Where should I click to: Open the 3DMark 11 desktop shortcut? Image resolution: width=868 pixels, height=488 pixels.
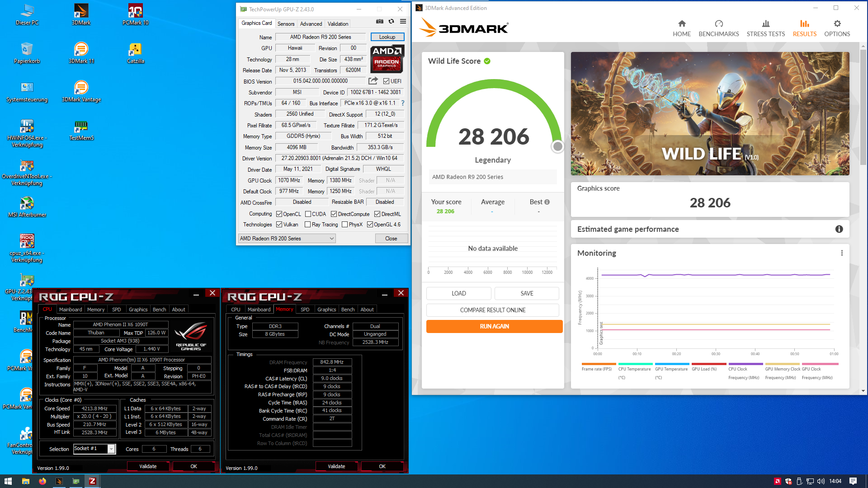click(x=81, y=53)
